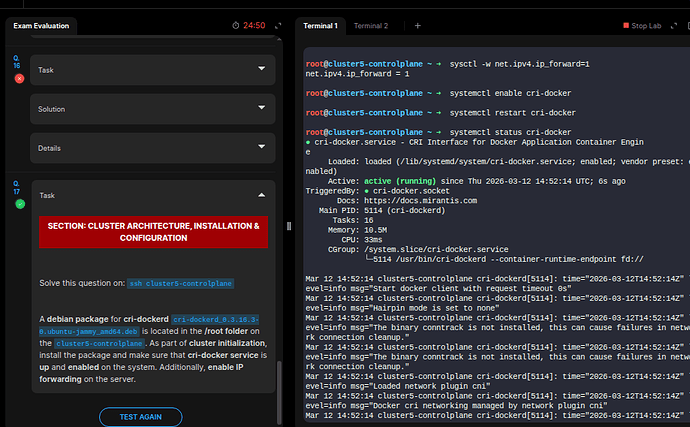The image size is (690, 427).
Task: Click the 24:50 countdown timer
Action: point(254,25)
